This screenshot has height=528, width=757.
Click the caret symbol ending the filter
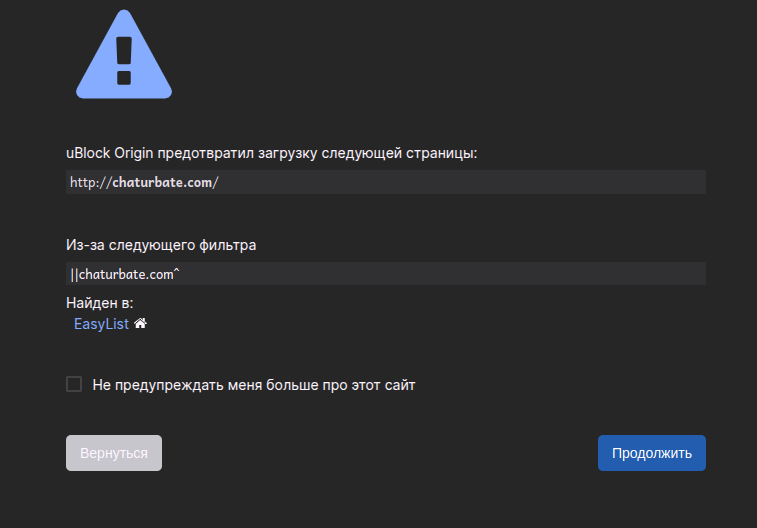(x=176, y=272)
